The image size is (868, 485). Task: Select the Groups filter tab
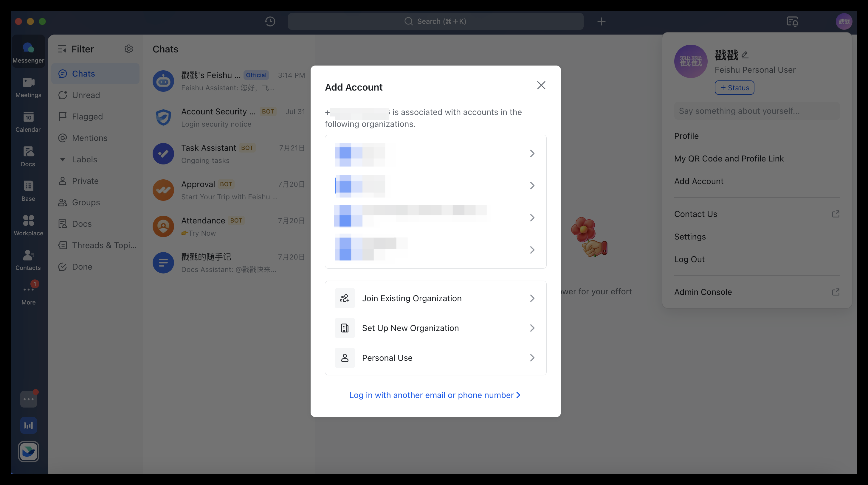click(86, 202)
